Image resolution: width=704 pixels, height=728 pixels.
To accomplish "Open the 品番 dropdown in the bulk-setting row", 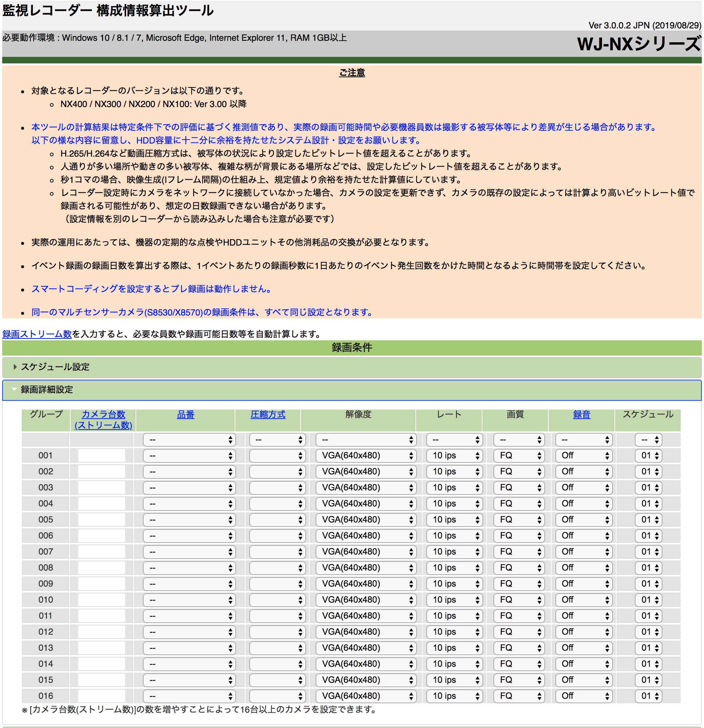I will pos(190,440).
